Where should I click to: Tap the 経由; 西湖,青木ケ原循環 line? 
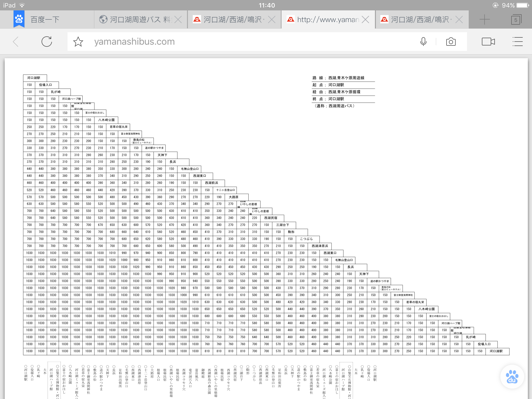pyautogui.click(x=336, y=92)
